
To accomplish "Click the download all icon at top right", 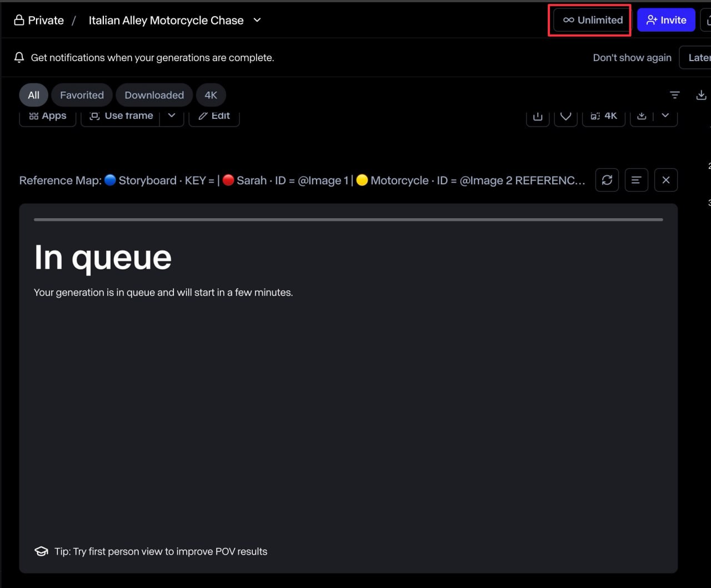I will pos(701,95).
